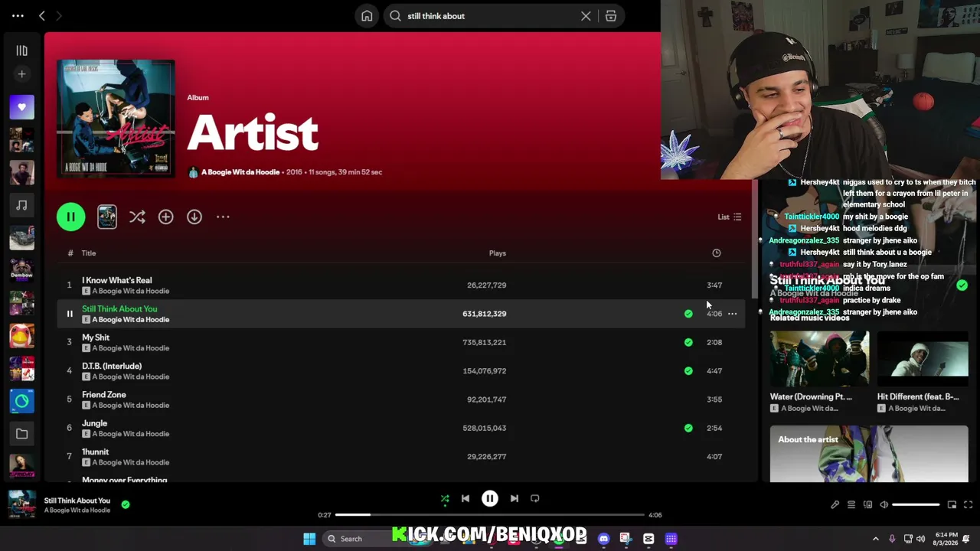Open more options for the Artist album
Screen dimensions: 980x551
(x=223, y=217)
